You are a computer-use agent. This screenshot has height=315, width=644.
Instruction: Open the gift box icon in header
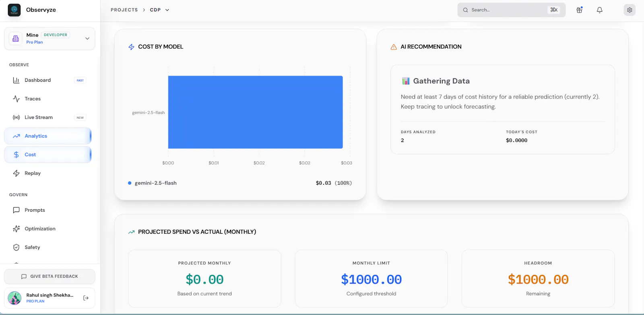(x=579, y=10)
